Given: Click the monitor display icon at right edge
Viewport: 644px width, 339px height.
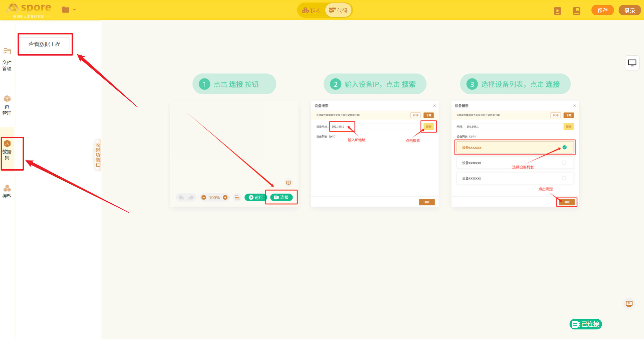Looking at the screenshot, I should click(x=632, y=63).
